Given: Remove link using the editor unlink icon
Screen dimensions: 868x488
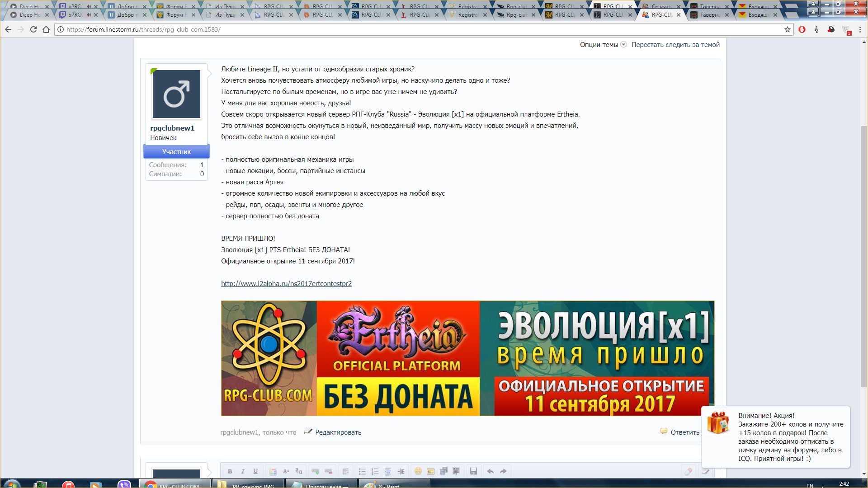Looking at the screenshot, I should point(329,471).
